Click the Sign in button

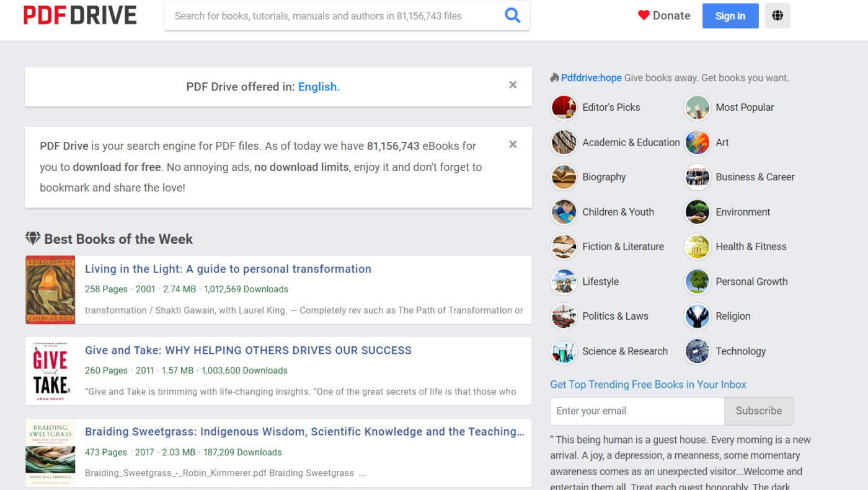pos(730,15)
